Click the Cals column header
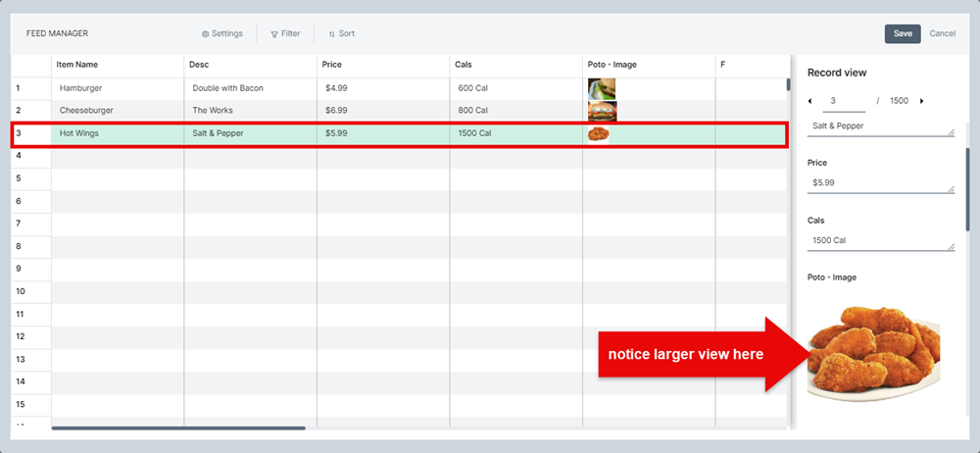This screenshot has height=453, width=980. click(516, 65)
